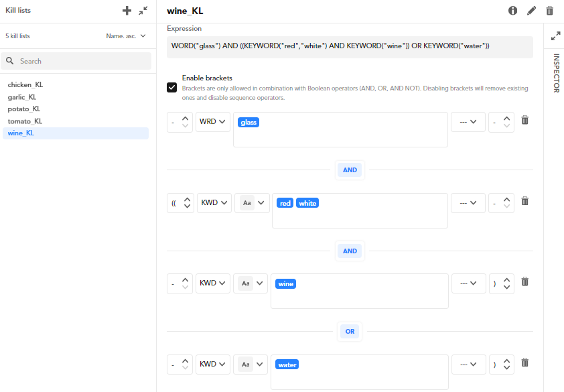The image size is (564, 392).
Task: Click the plus icon to add kill list
Action: coord(127,11)
